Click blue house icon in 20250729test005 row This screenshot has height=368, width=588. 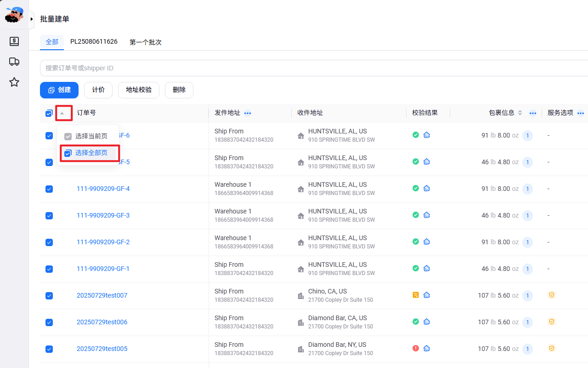(x=426, y=348)
